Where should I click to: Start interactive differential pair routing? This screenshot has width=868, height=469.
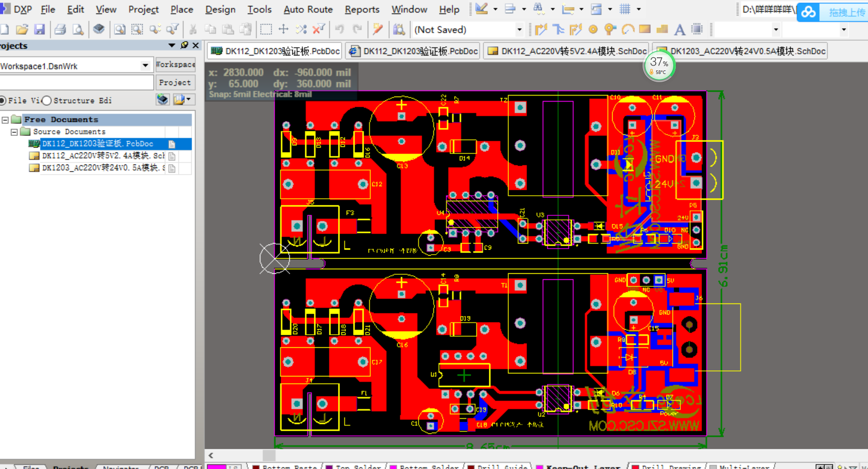click(x=559, y=30)
